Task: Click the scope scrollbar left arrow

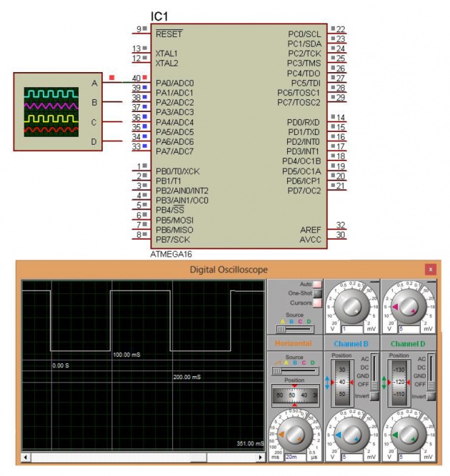Action: (26, 457)
